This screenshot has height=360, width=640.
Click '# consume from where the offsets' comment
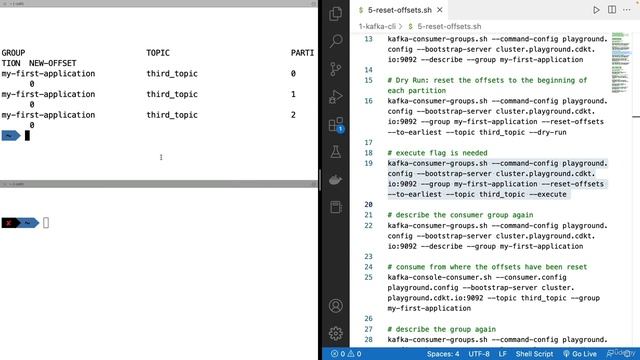pos(487,267)
